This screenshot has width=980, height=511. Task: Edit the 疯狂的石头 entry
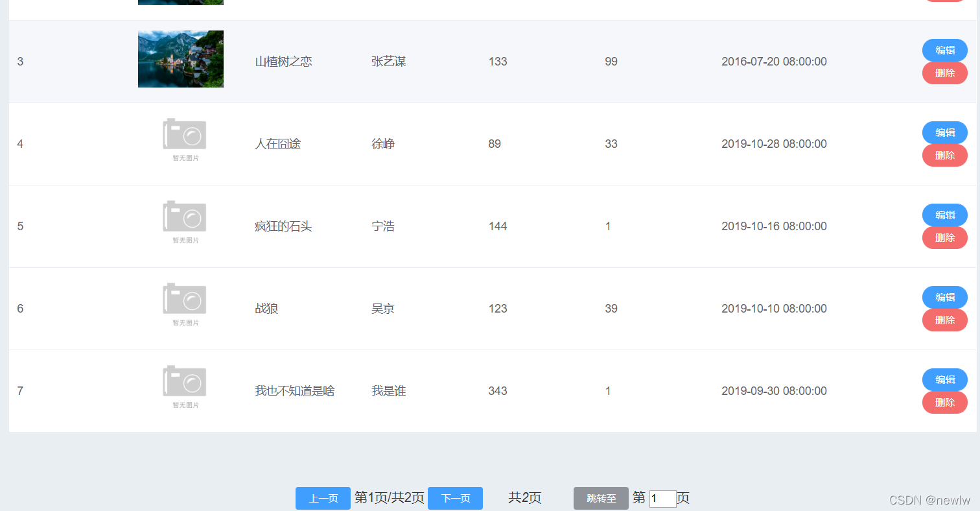[x=944, y=215]
